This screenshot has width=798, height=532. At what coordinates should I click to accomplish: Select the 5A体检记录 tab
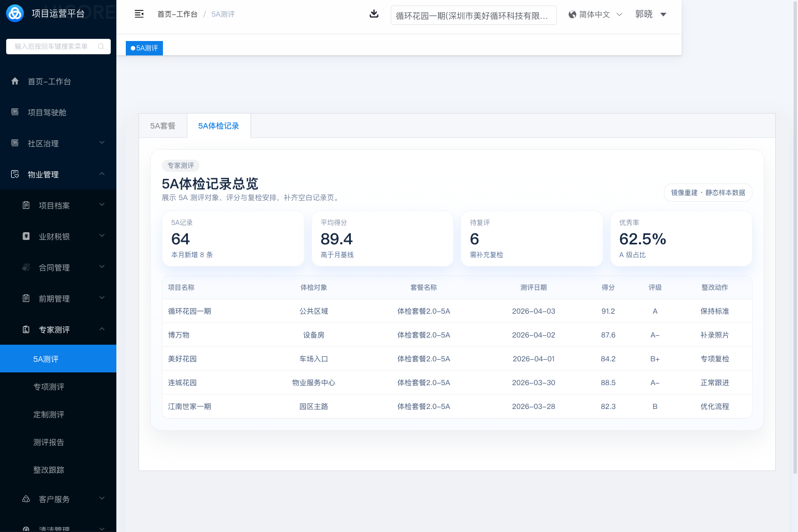pos(219,126)
